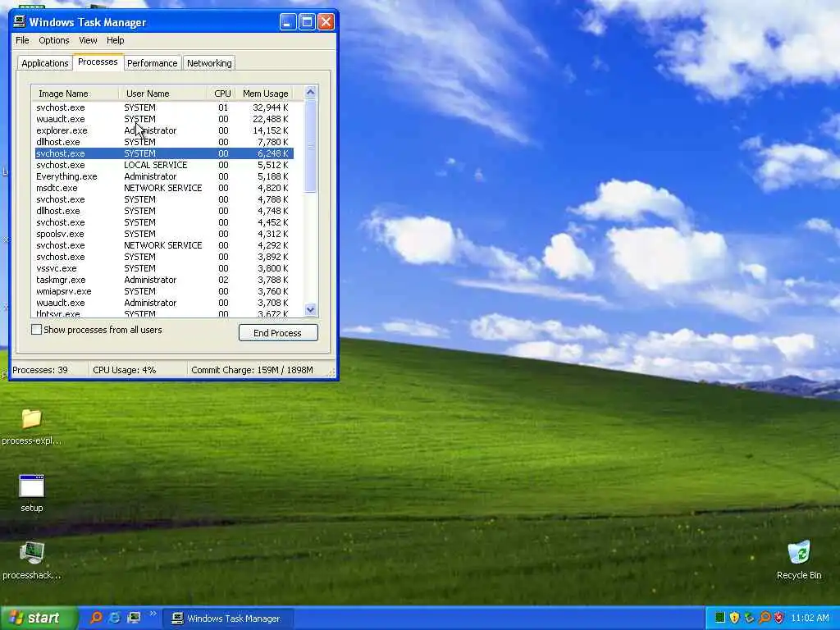The width and height of the screenshot is (840, 630).
Task: Select the Everything.exe process
Action: point(164,176)
